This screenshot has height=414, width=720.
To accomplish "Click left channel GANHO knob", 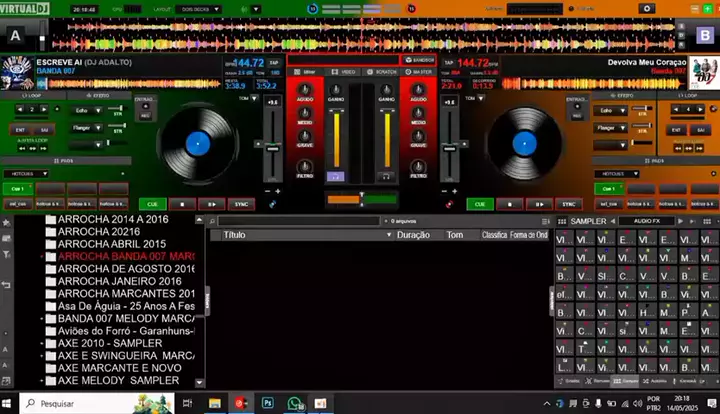I will [336, 90].
